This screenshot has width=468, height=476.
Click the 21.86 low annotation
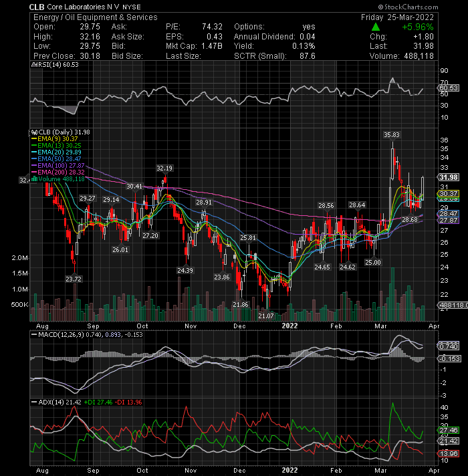pyautogui.click(x=241, y=304)
